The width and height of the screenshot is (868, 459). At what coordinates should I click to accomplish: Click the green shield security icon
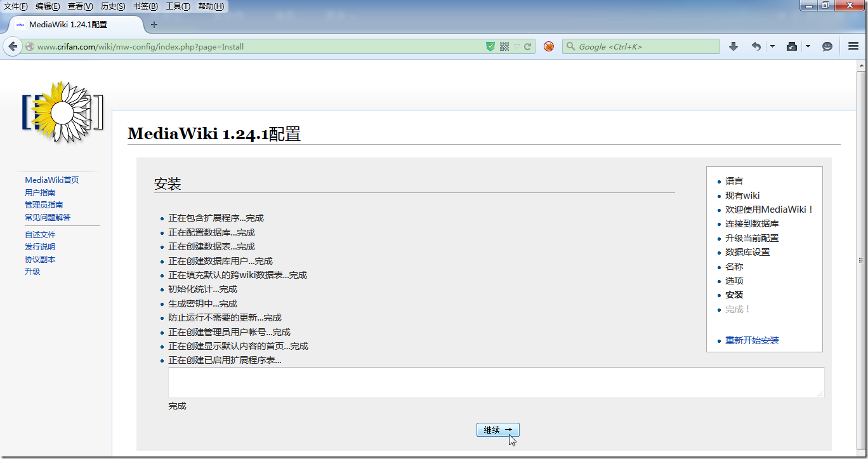(490, 46)
